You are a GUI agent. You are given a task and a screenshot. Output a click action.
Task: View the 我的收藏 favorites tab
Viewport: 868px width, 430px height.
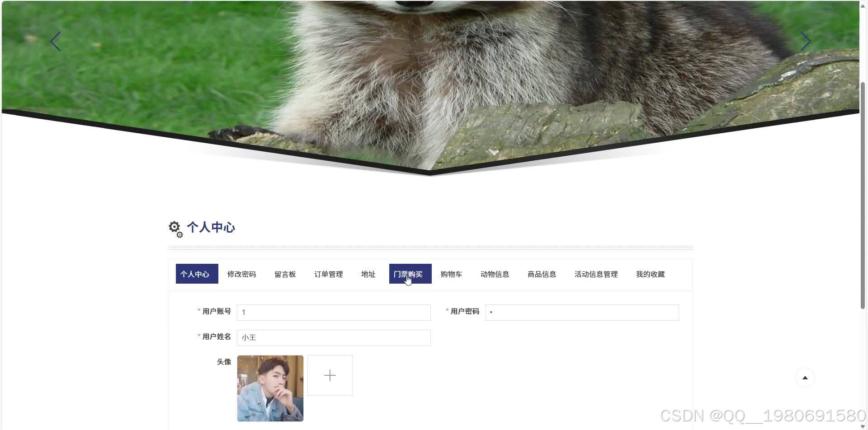tap(650, 274)
